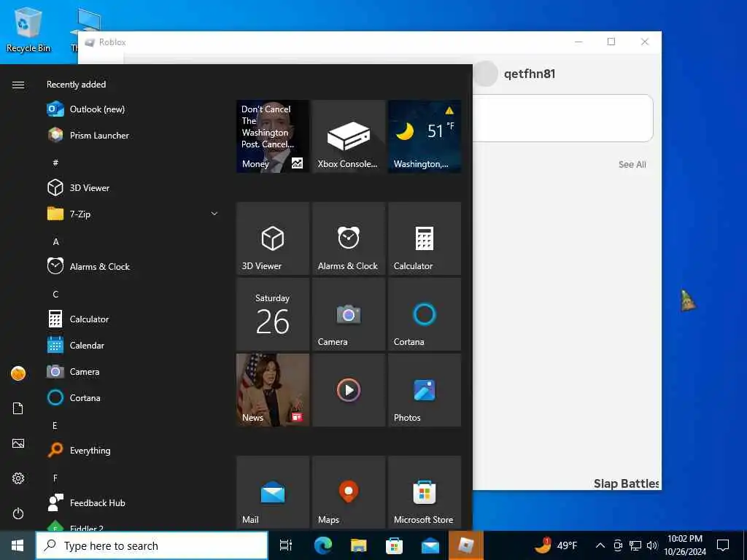Image resolution: width=747 pixels, height=560 pixels.
Task: Open the 49°F weather widget on taskbar
Action: 555,545
